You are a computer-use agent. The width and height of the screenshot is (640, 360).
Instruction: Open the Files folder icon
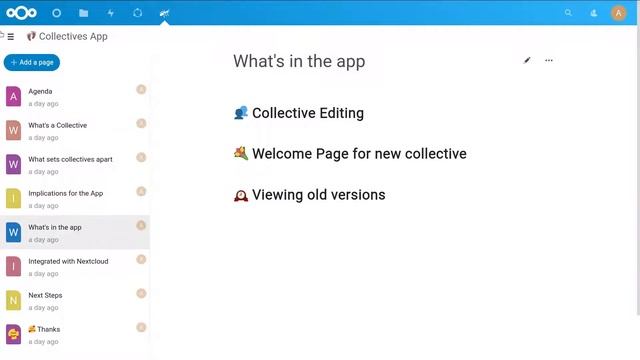[x=84, y=13]
